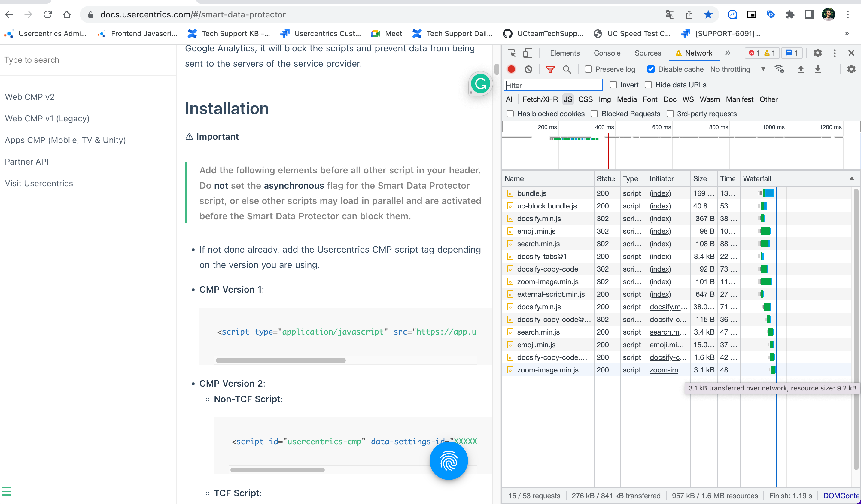Viewport: 861px width, 504px height.
Task: Go back to the previous page
Action: pyautogui.click(x=9, y=14)
